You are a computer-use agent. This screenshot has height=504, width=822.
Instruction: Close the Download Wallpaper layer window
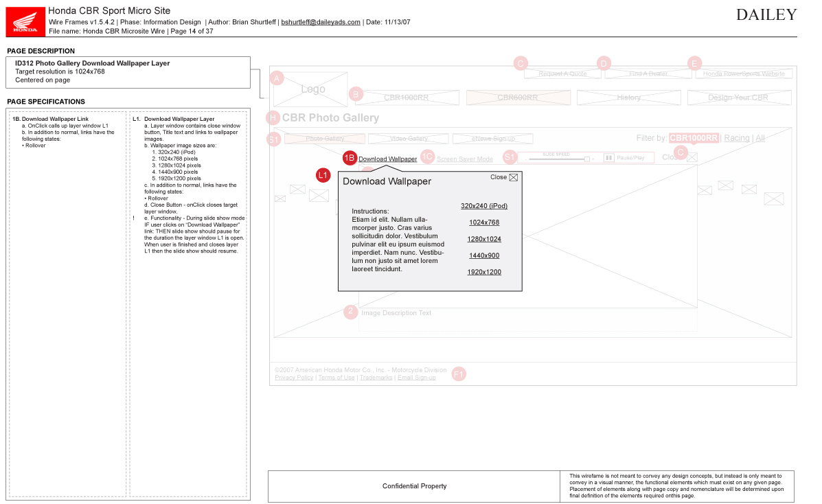tap(504, 177)
